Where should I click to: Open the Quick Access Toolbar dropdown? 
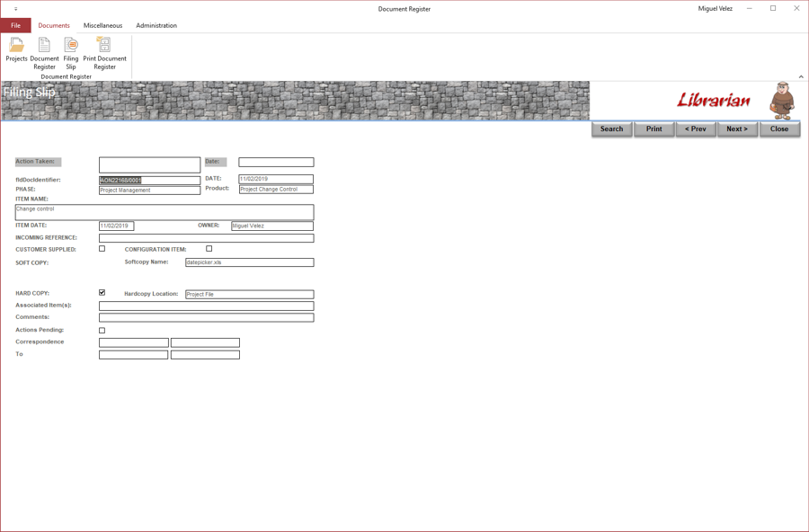coord(15,9)
